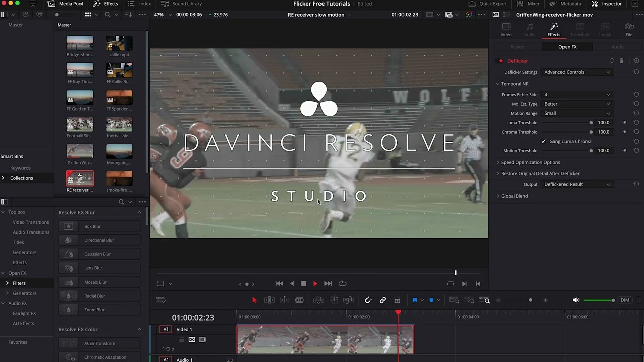
Task: Open Frames Either Side dropdown
Action: [577, 95]
